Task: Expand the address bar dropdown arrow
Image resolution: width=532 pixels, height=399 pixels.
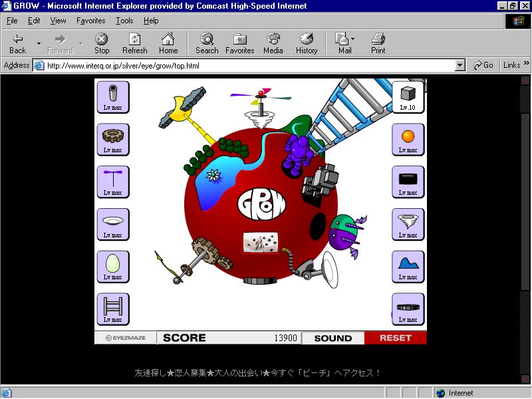Action: coord(460,65)
